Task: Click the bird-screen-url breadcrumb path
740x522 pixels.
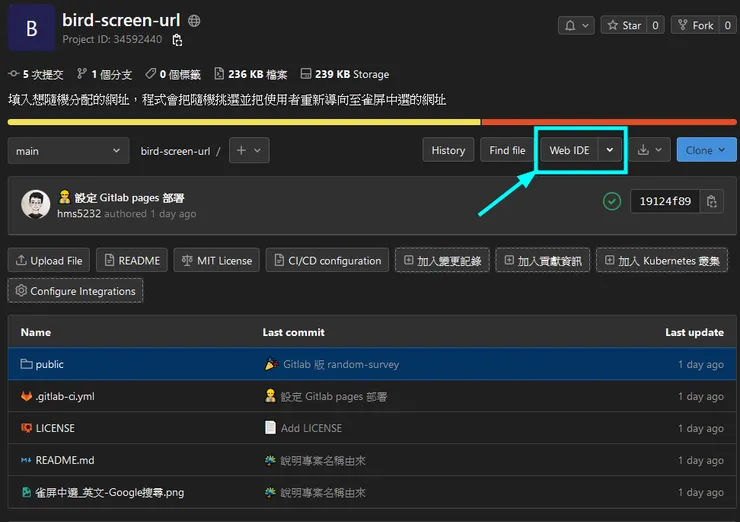Action: 175,151
